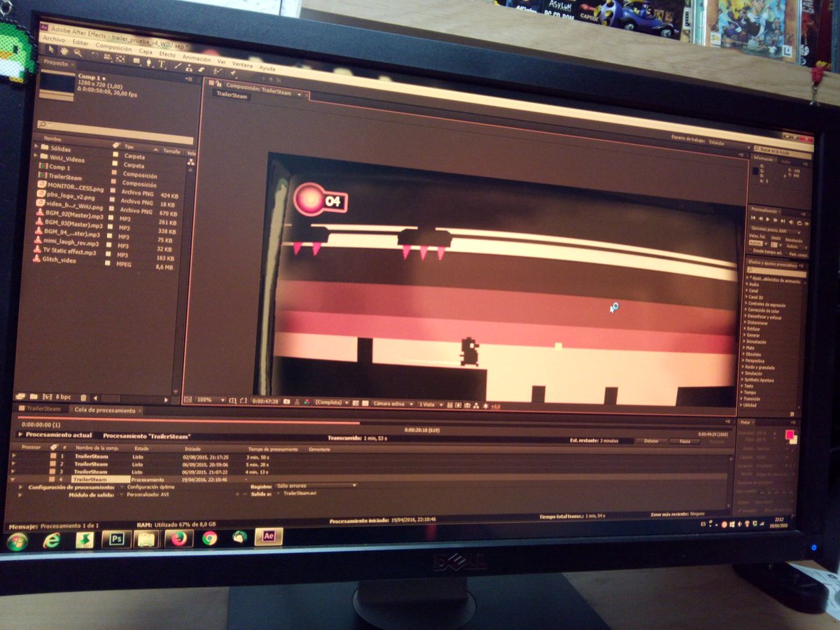Image resolution: width=840 pixels, height=630 pixels.
Task: Select the Rectangle shape tool
Action: point(136,61)
